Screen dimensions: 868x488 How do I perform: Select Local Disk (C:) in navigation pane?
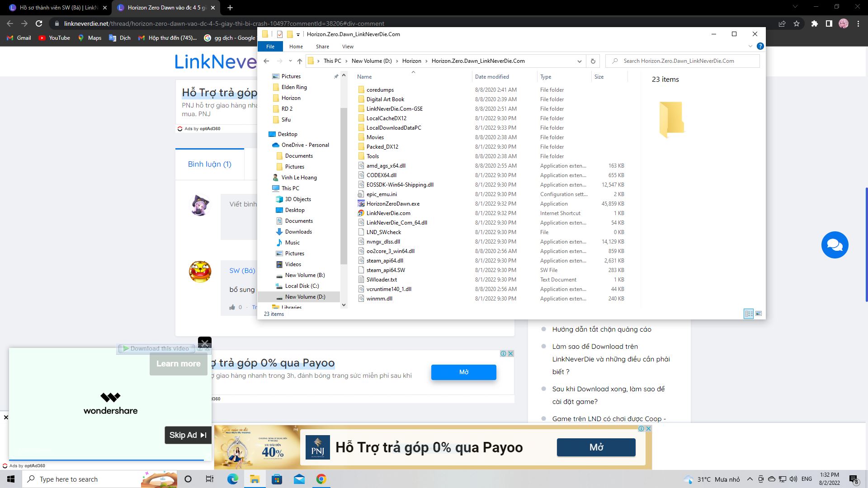pos(302,286)
